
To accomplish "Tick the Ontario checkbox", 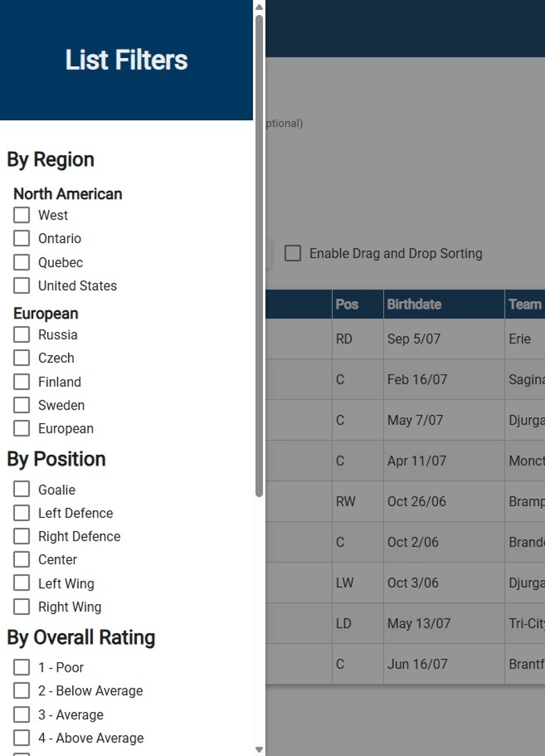I will point(21,238).
